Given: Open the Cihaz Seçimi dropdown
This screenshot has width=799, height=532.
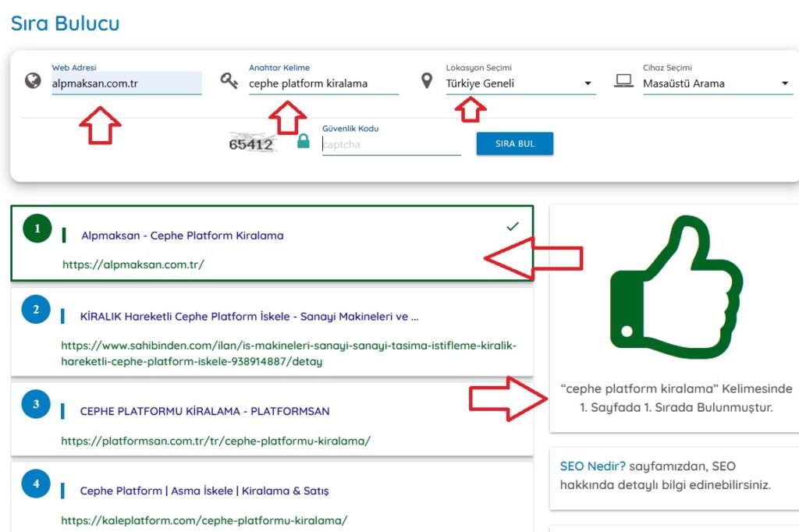Looking at the screenshot, I should pos(717,83).
